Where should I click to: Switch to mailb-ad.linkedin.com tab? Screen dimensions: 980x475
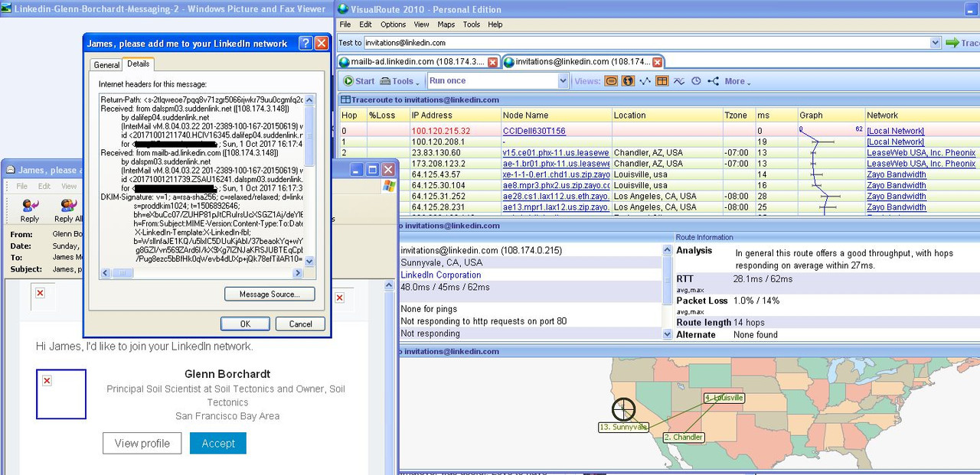[x=418, y=62]
